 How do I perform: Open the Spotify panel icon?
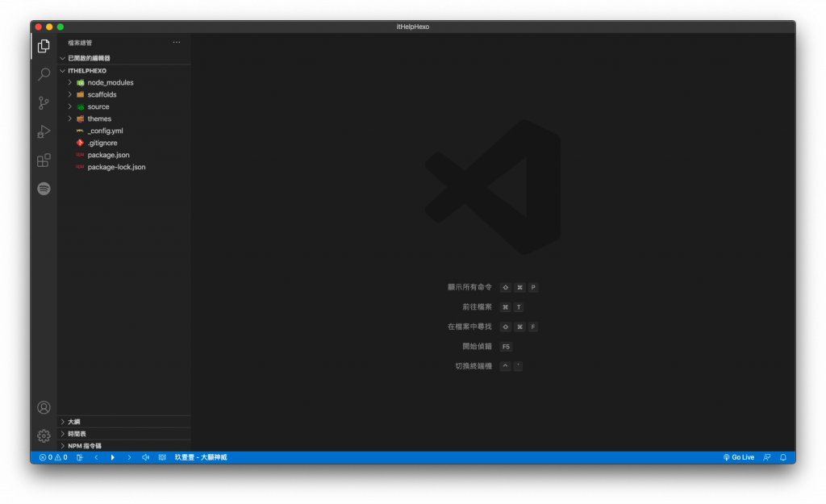[x=44, y=189]
